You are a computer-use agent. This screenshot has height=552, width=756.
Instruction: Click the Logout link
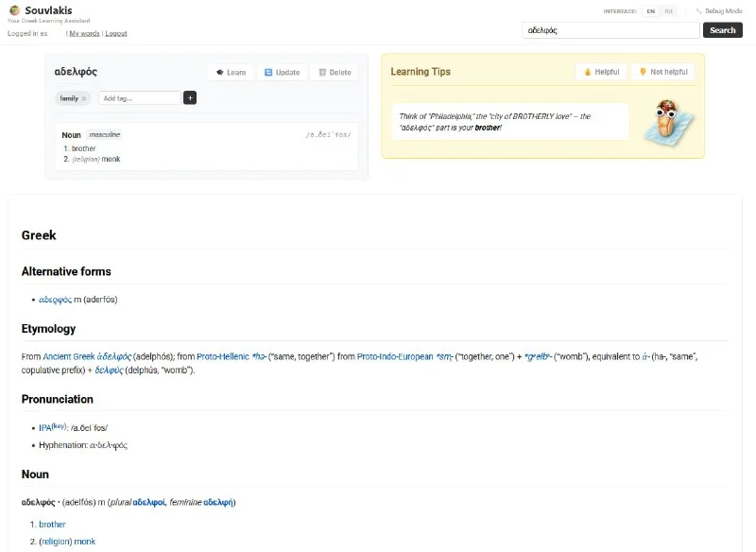click(x=116, y=33)
